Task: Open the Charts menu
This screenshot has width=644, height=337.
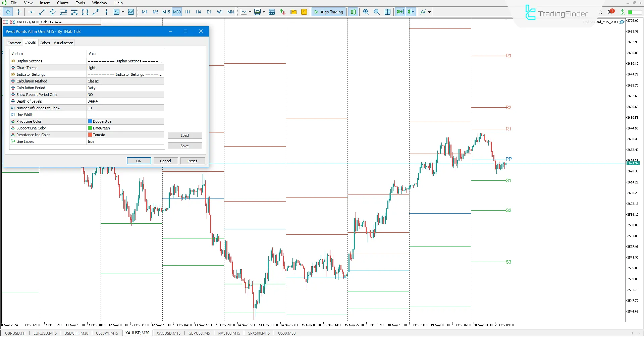Action: 62,3
